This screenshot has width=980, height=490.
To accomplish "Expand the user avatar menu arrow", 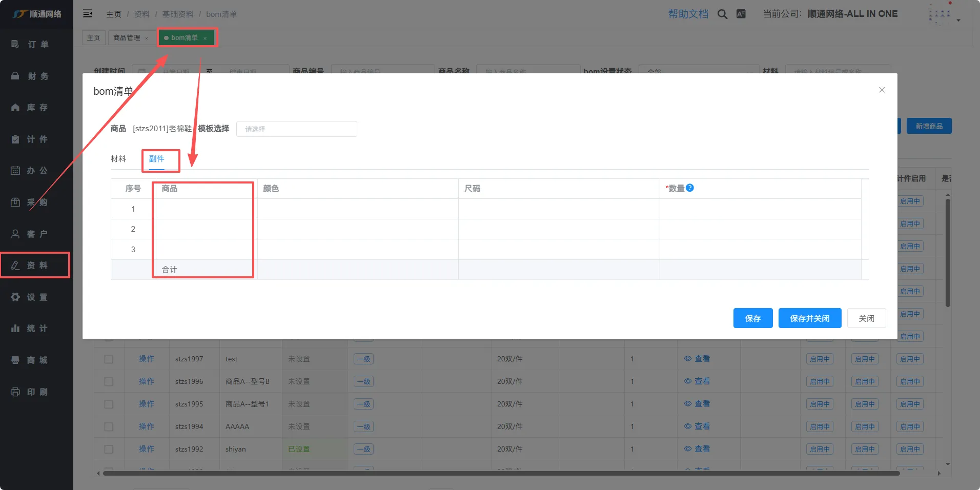I will 958,21.
